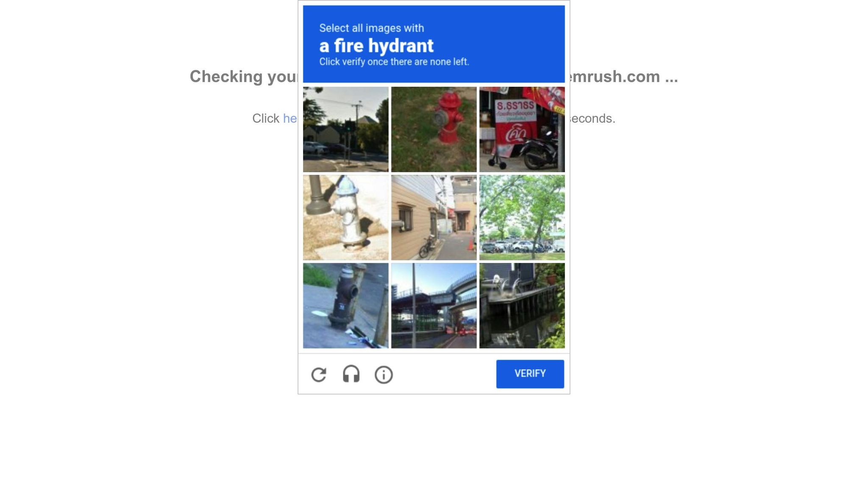Open the help info icon
The height and width of the screenshot is (488, 868).
(384, 375)
